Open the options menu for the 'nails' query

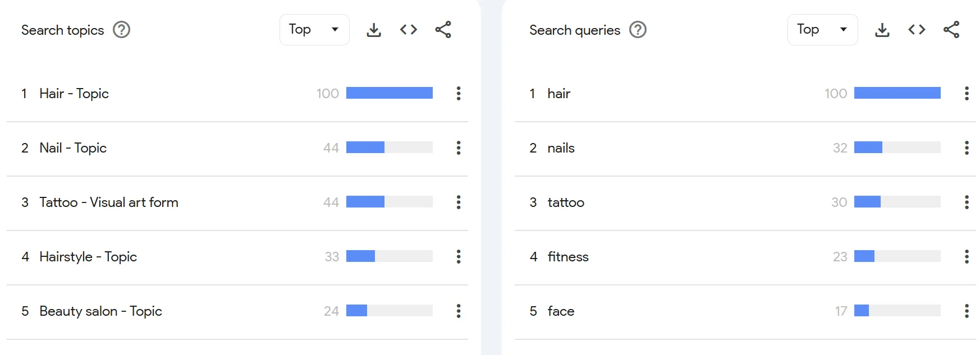tap(967, 147)
